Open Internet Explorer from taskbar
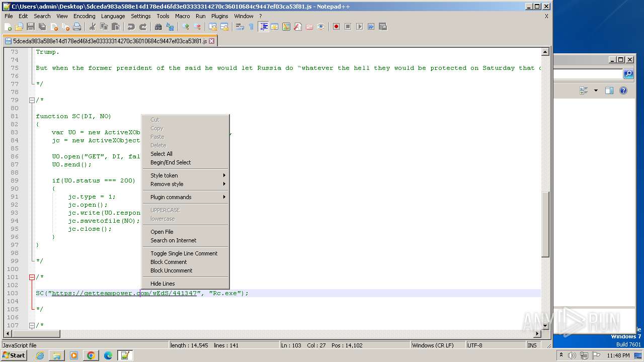Screen dimensions: 644x362 (40, 355)
